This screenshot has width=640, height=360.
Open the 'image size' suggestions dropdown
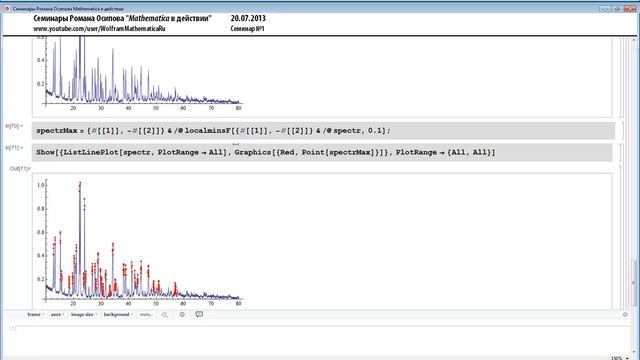click(84, 315)
